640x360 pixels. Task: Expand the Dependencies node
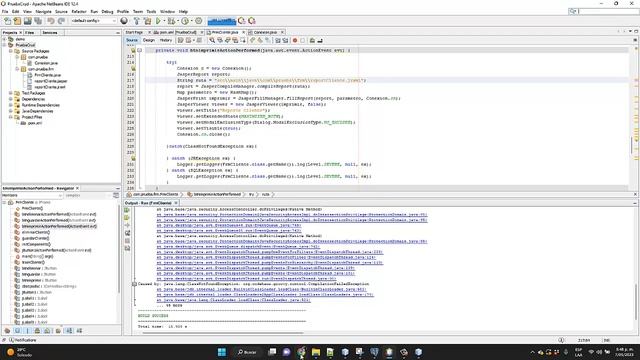11,99
